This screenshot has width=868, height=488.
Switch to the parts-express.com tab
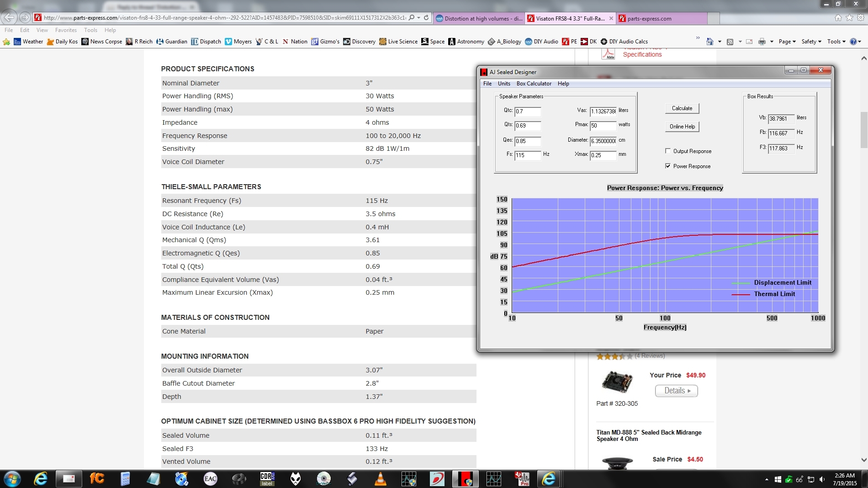(662, 18)
